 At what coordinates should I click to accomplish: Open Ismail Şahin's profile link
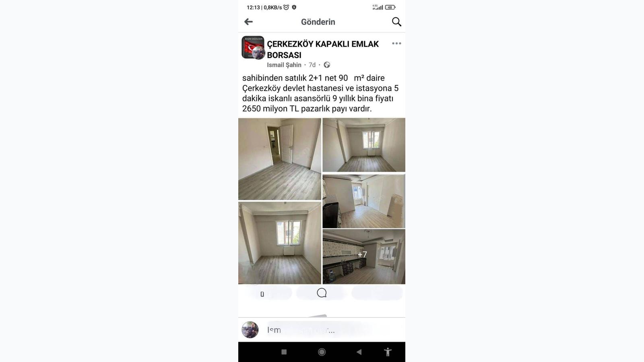click(x=284, y=65)
